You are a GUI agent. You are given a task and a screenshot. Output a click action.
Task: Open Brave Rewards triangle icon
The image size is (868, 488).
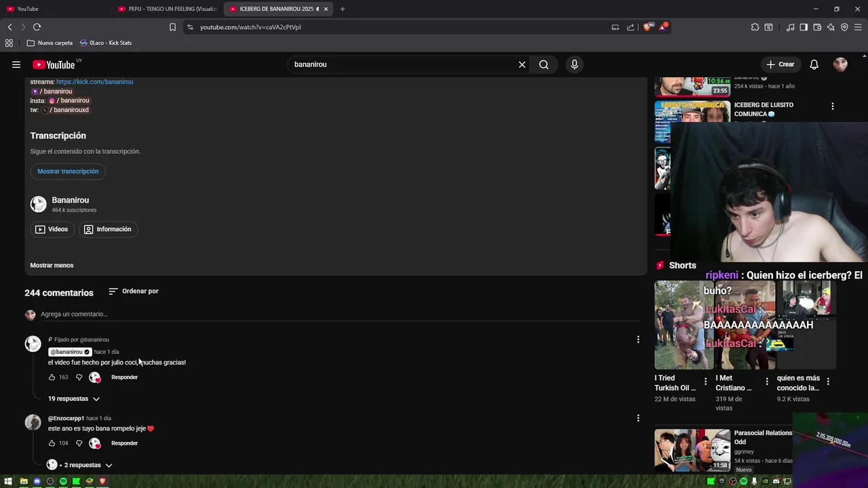(663, 27)
